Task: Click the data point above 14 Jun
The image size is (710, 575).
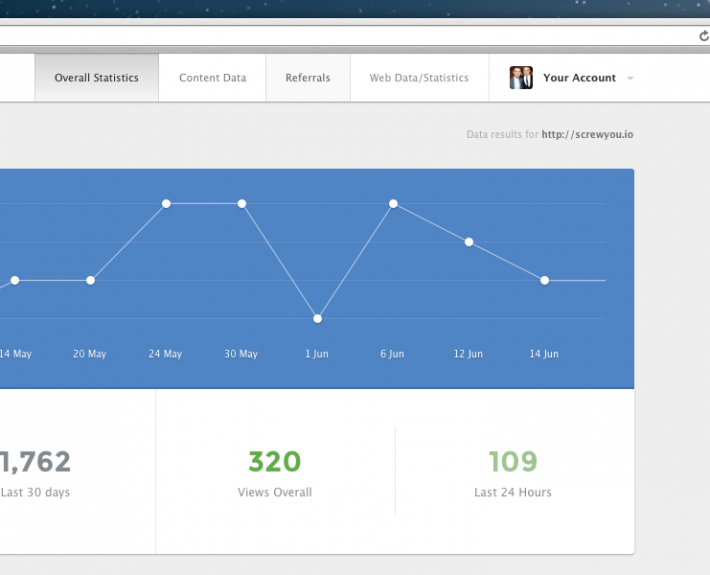Action: [x=544, y=281]
